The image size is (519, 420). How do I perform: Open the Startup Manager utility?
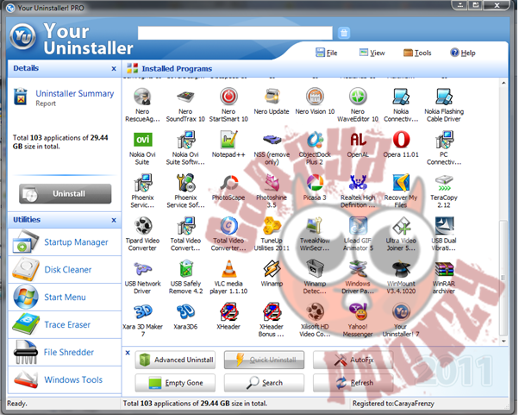(x=65, y=242)
